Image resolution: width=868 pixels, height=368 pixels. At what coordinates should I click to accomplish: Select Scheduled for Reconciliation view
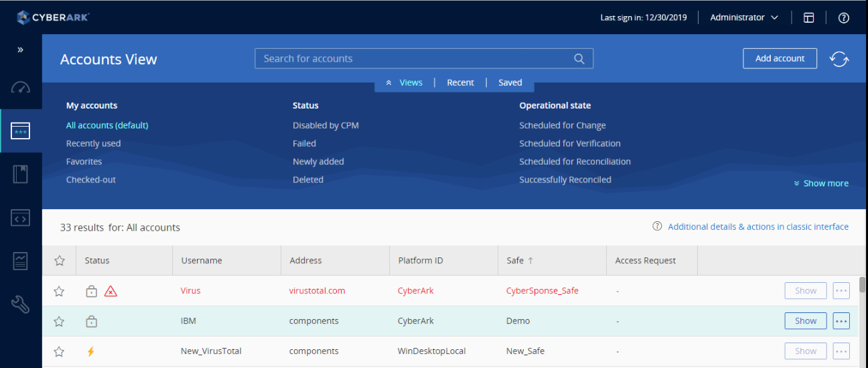click(575, 162)
